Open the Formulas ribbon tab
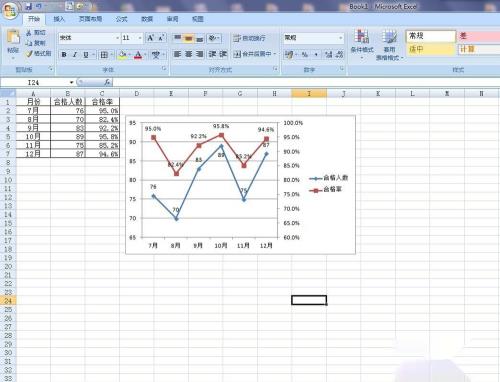500x382 pixels. coord(122,19)
